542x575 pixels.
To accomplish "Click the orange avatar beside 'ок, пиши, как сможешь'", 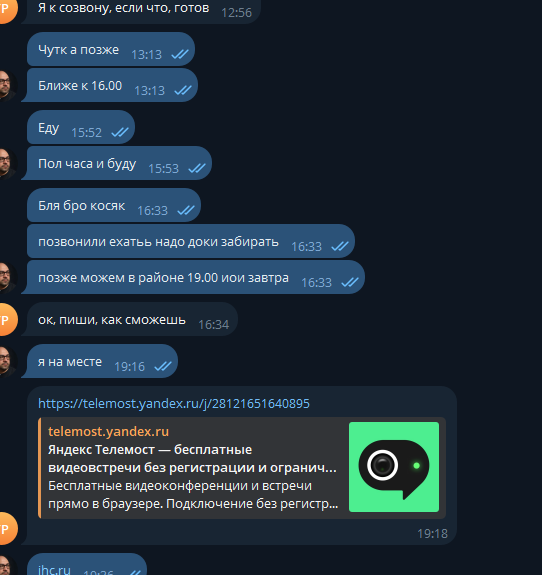I will click(7, 319).
